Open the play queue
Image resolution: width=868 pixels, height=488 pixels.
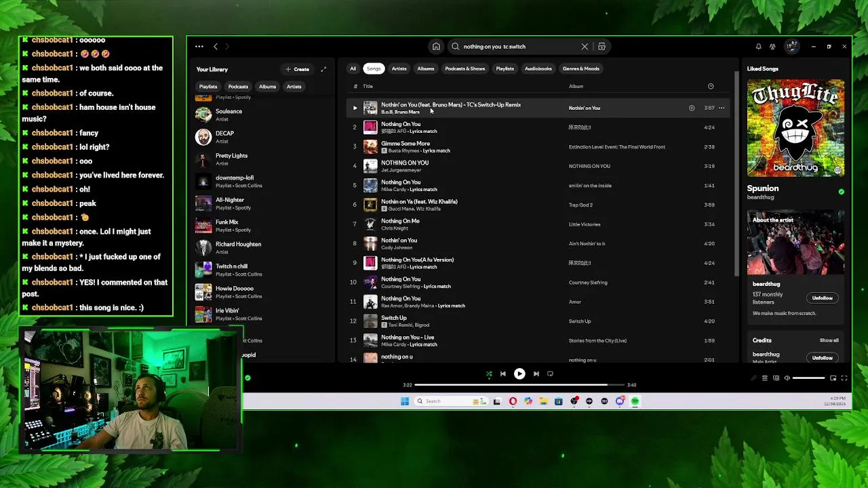coord(764,378)
